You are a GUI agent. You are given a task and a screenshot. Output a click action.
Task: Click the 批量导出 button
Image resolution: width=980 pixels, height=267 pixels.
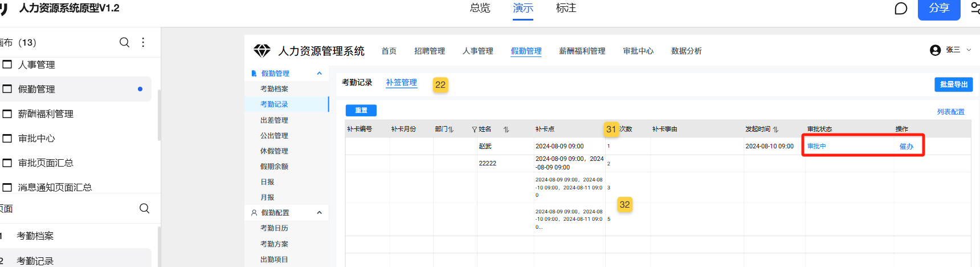(x=953, y=84)
